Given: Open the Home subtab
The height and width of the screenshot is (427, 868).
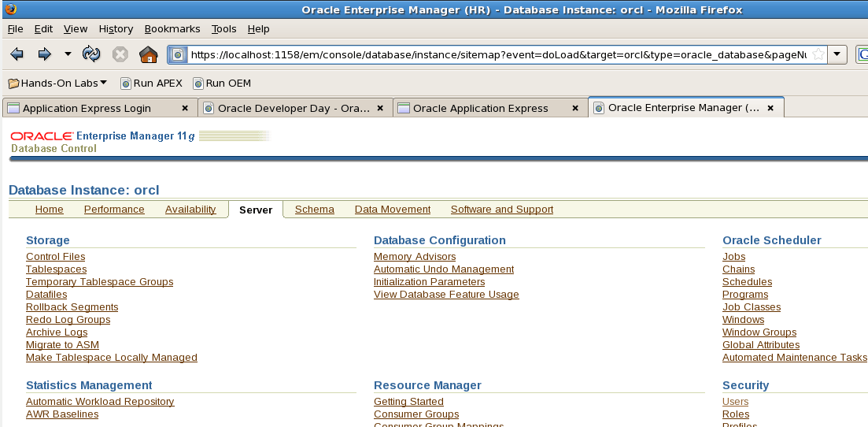Looking at the screenshot, I should [x=50, y=209].
